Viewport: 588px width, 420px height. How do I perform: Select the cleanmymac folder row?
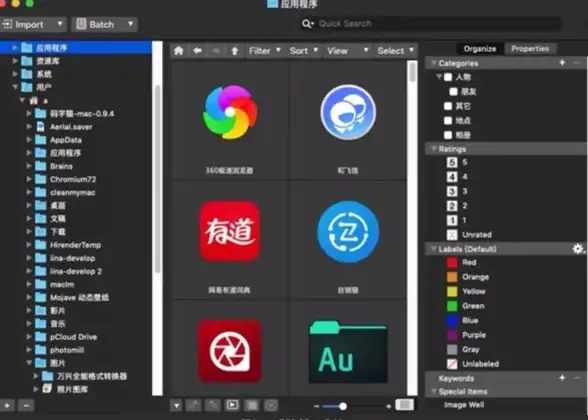(x=76, y=192)
